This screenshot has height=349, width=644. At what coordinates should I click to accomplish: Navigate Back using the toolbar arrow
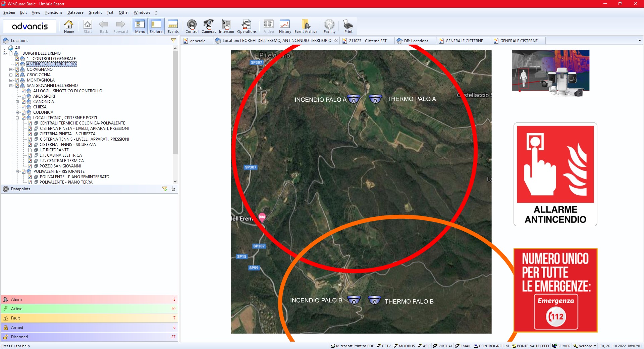[x=104, y=27]
